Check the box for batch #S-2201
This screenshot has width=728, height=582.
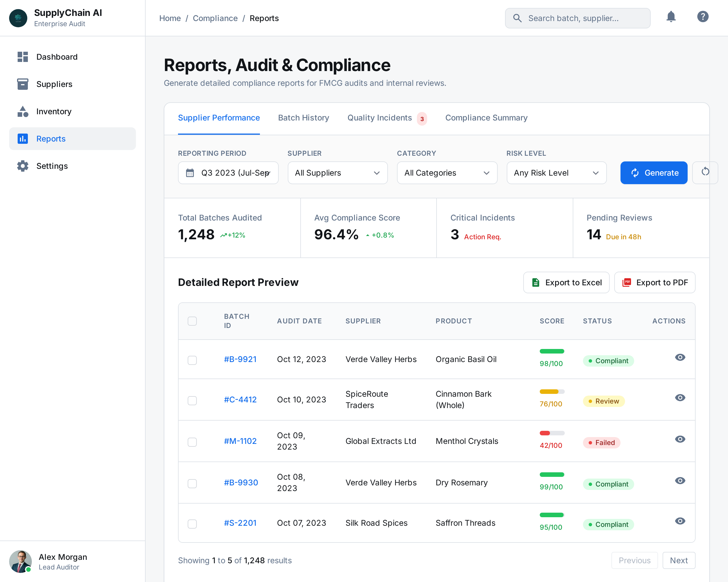click(x=192, y=524)
